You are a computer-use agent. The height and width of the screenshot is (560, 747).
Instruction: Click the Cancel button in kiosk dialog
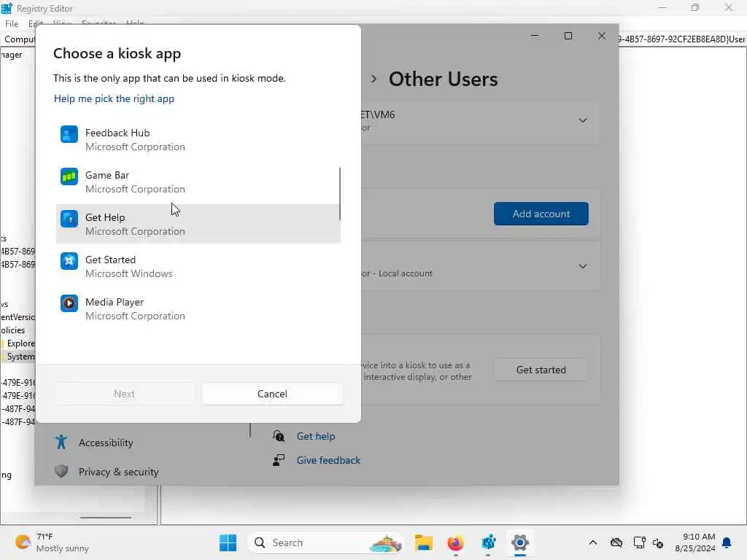click(272, 394)
